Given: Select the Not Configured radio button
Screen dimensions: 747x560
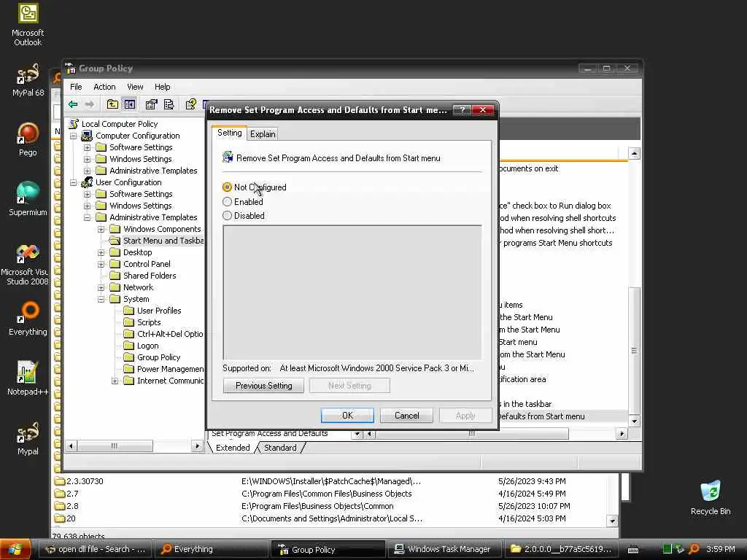Looking at the screenshot, I should point(228,187).
